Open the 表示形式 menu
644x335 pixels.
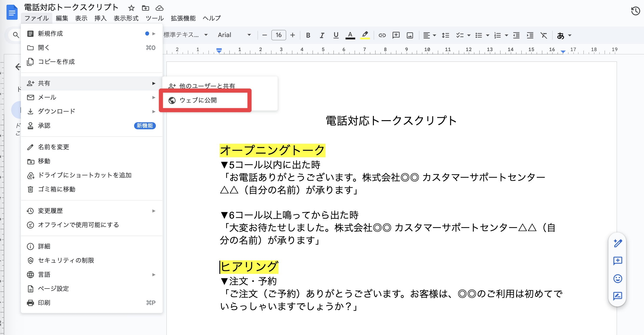click(126, 18)
